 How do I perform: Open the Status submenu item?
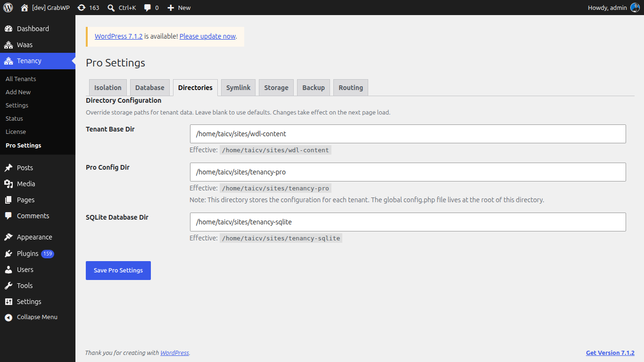pyautogui.click(x=14, y=118)
